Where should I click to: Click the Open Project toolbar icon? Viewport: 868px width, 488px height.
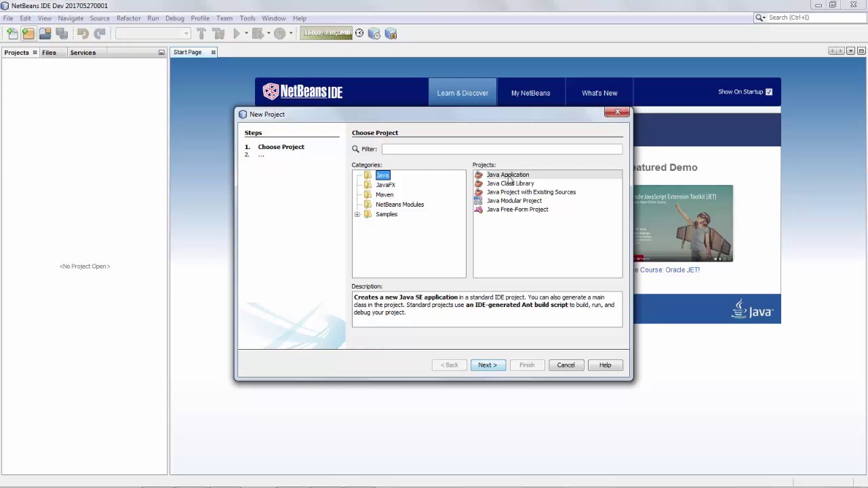45,33
